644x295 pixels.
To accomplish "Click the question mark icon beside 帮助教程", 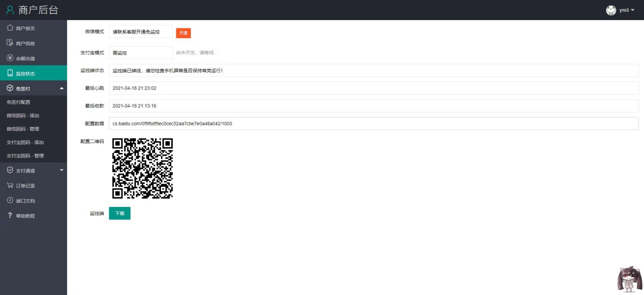I will click(10, 215).
